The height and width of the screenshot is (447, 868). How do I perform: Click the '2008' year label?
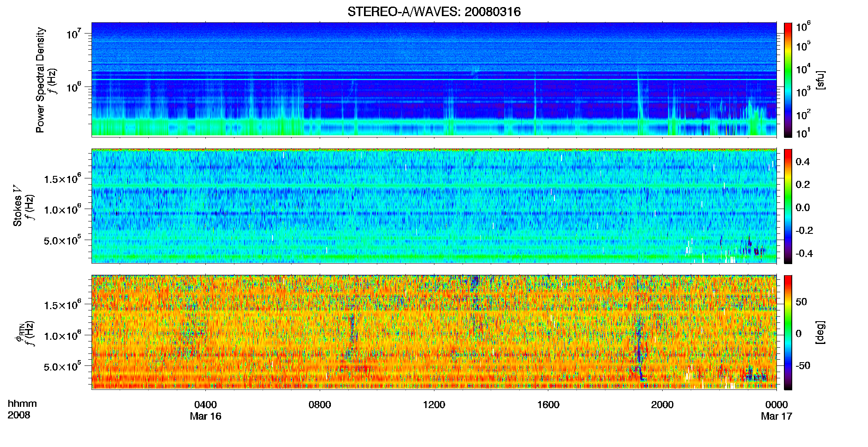[19, 415]
